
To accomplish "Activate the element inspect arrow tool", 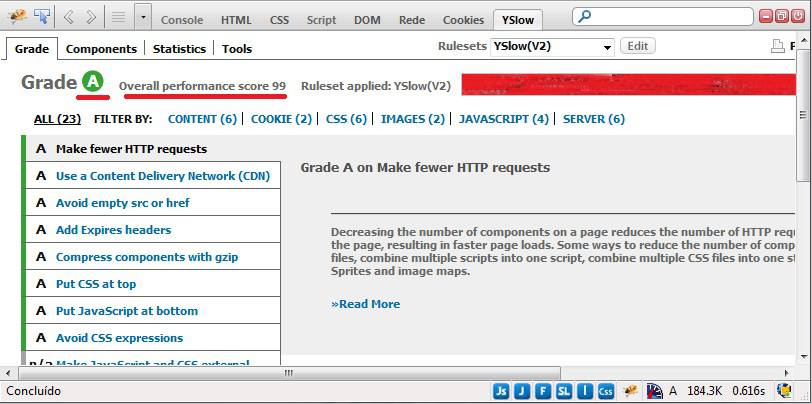I will [x=42, y=17].
